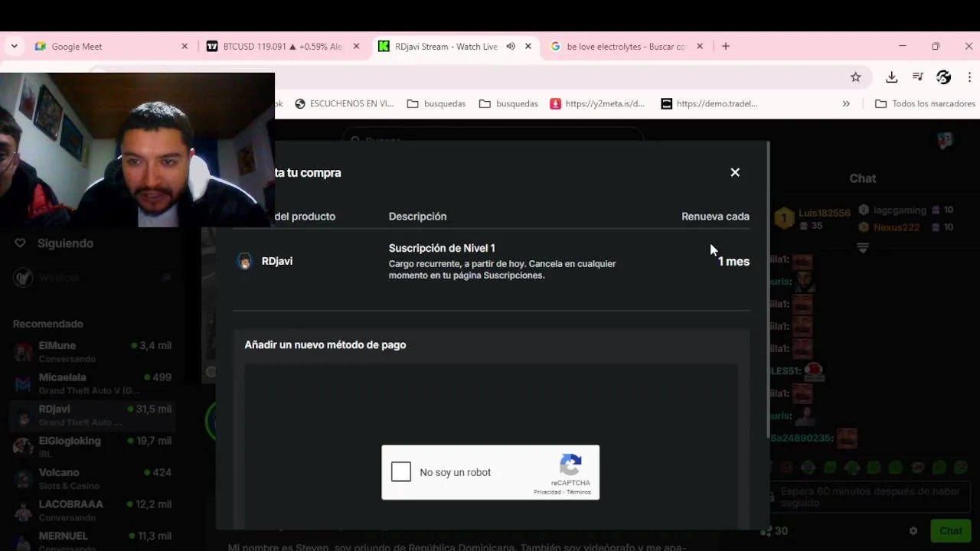The width and height of the screenshot is (980, 551).
Task: Click the Sa24890235 chat message emote
Action: (x=846, y=439)
